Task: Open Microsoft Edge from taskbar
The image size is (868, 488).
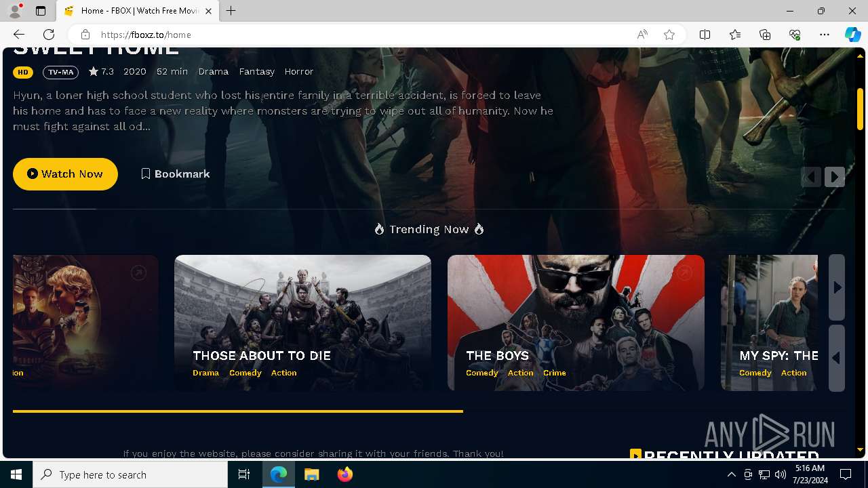Action: [279, 474]
